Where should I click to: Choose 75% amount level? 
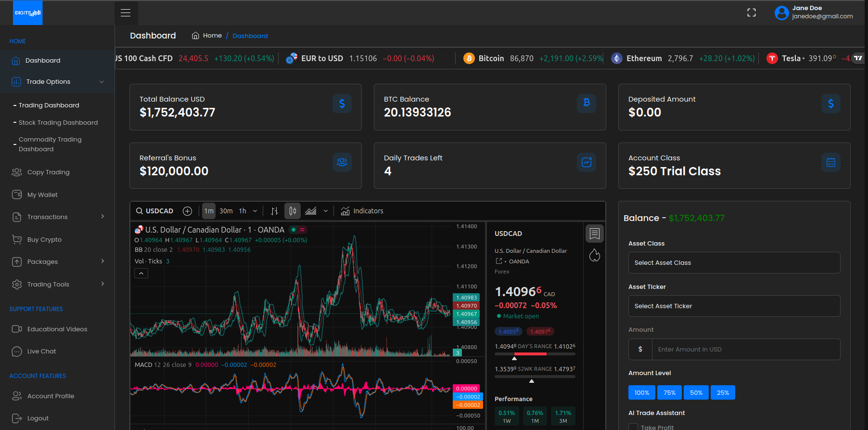669,392
